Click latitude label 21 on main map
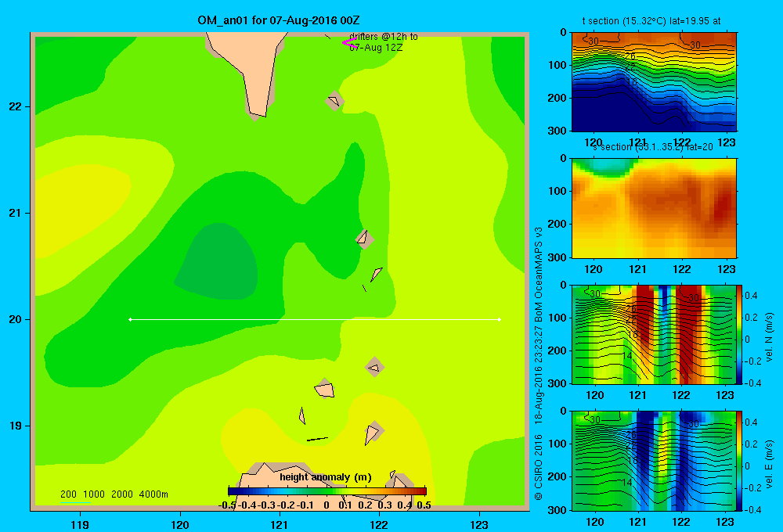This screenshot has width=783, height=532. (16, 213)
